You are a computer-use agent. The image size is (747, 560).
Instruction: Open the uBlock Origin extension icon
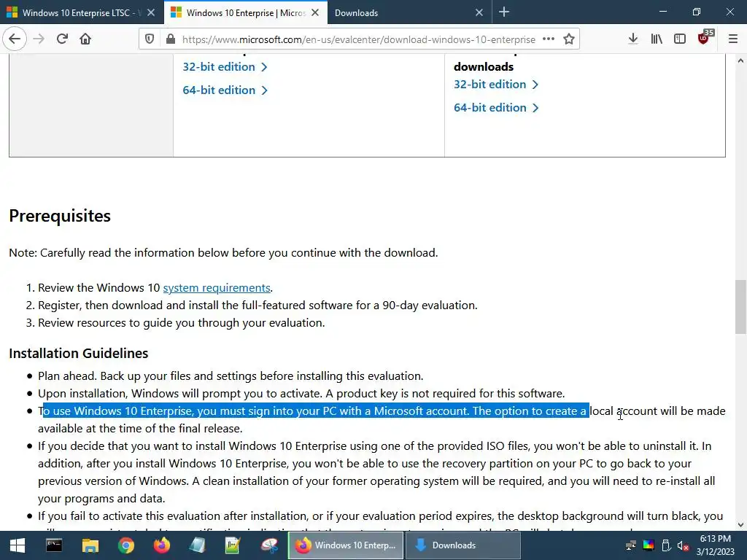(704, 38)
